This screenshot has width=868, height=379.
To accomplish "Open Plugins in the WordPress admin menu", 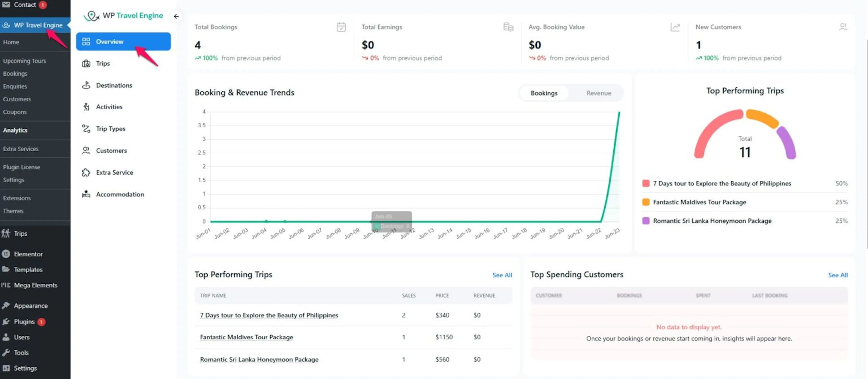I will [x=24, y=322].
